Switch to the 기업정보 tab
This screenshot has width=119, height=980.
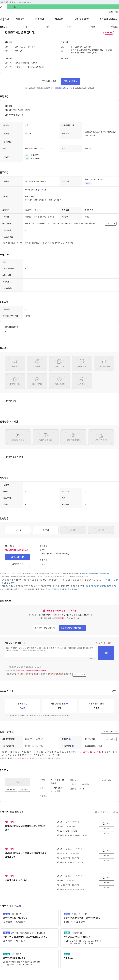click(114, 27)
